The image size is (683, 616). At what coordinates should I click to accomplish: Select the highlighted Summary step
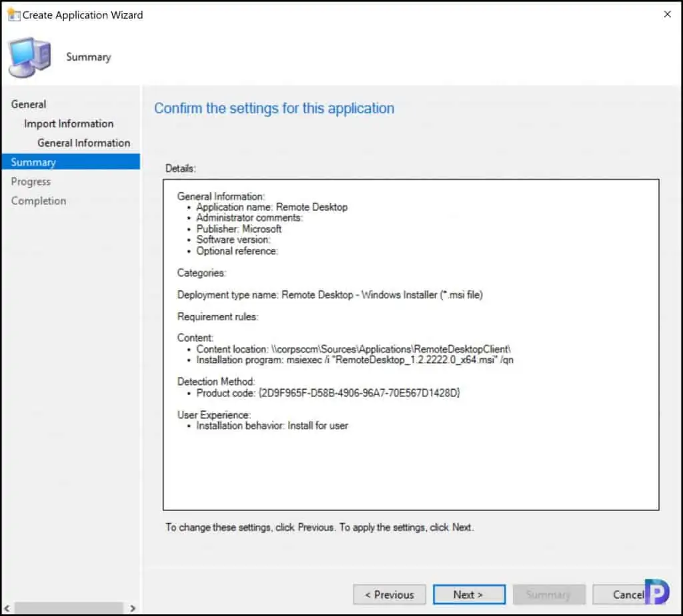pos(71,162)
